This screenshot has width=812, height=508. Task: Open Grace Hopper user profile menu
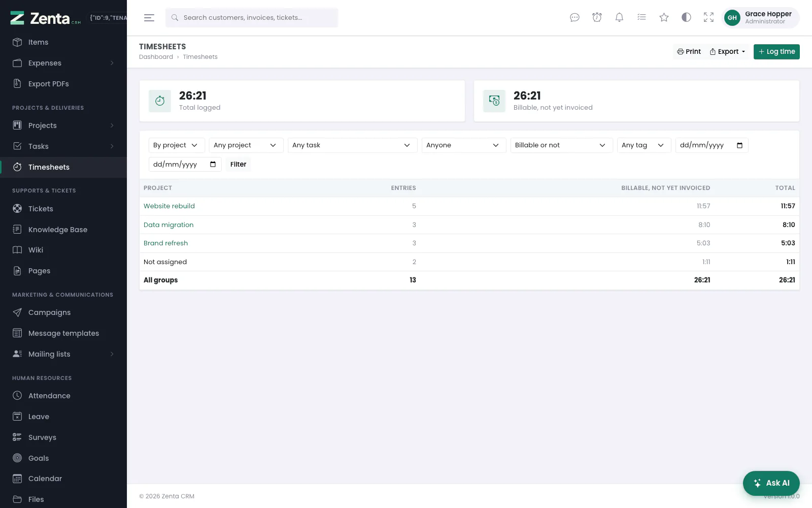point(760,18)
